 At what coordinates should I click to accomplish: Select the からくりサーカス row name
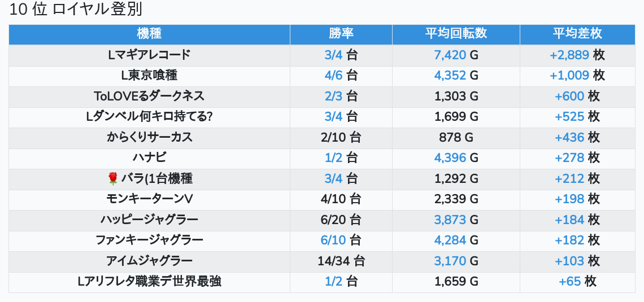(x=149, y=137)
